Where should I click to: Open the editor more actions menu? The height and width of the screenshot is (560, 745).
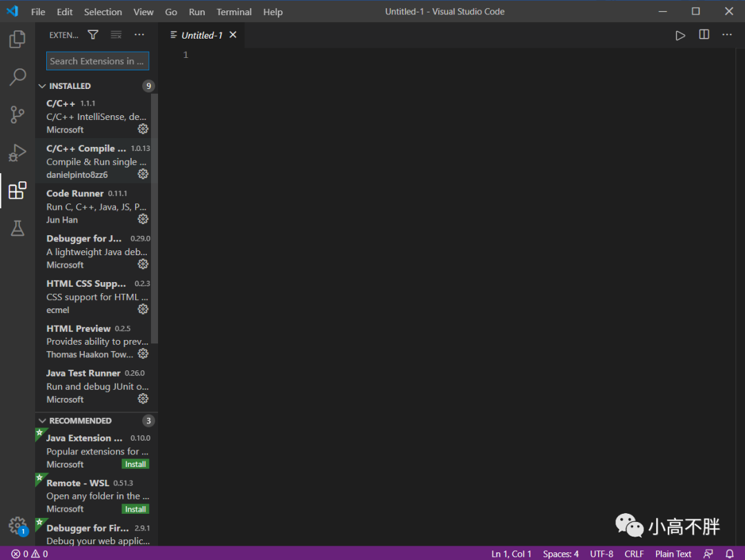tap(727, 34)
